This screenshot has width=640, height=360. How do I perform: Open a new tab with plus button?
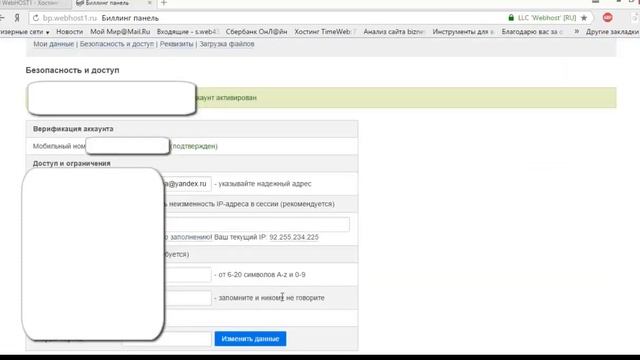(x=164, y=3)
